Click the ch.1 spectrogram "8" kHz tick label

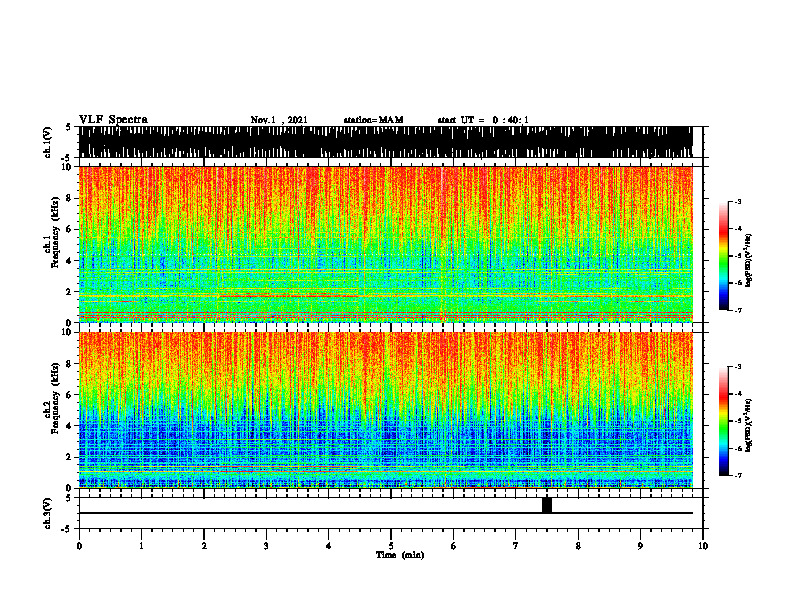[70, 198]
